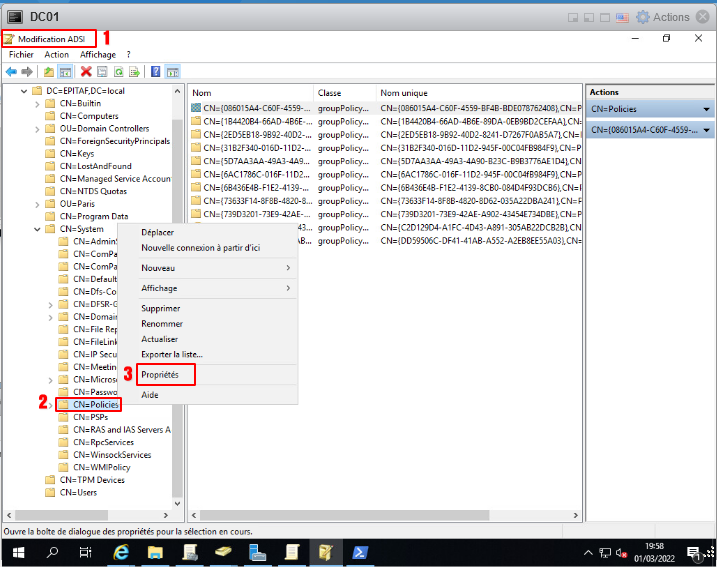Image resolution: width=717 pixels, height=567 pixels.
Task: Sort by the Nom unique column header
Action: click(404, 93)
